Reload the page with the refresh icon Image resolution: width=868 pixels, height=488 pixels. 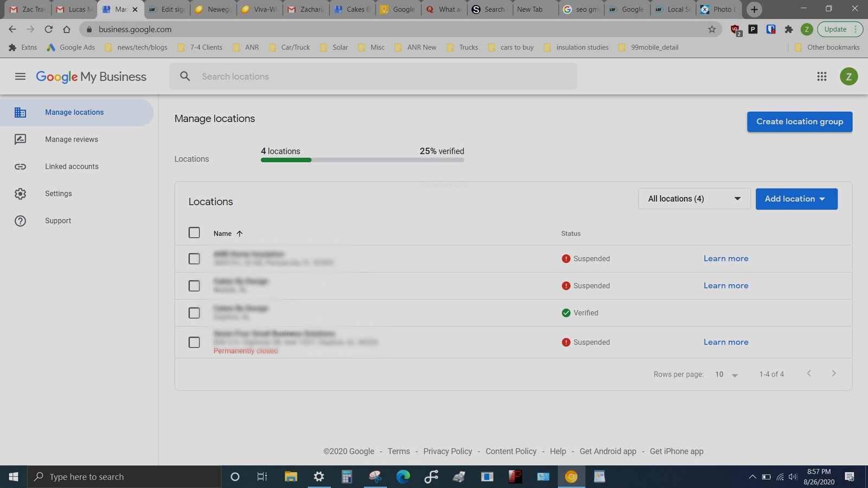(x=49, y=29)
